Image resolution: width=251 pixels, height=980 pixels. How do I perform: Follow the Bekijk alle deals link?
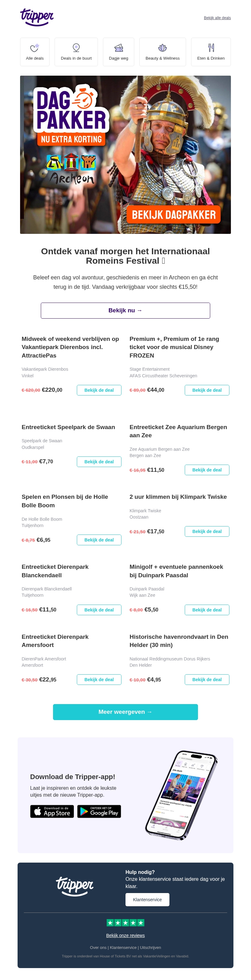tap(217, 18)
